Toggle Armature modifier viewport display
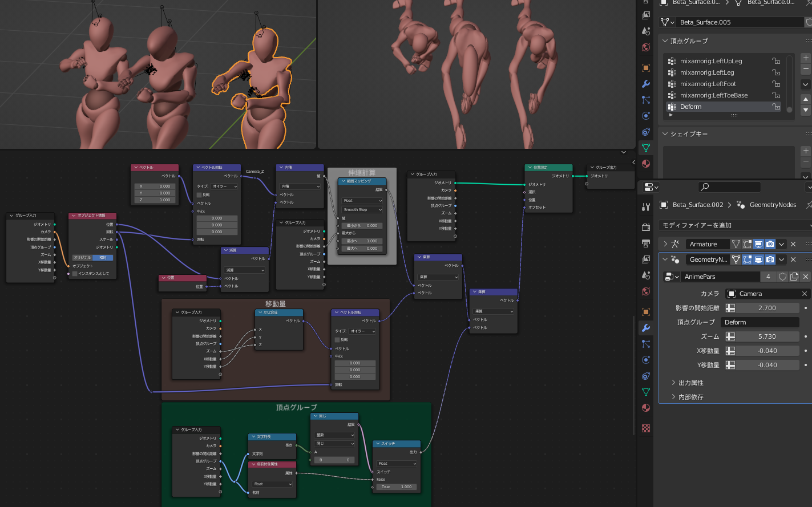The width and height of the screenshot is (812, 507). pyautogui.click(x=758, y=244)
